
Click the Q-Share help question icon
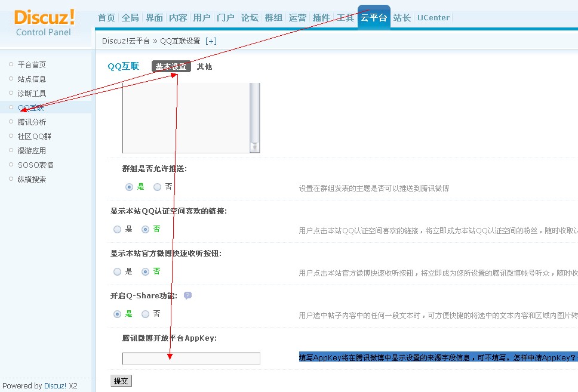187,295
